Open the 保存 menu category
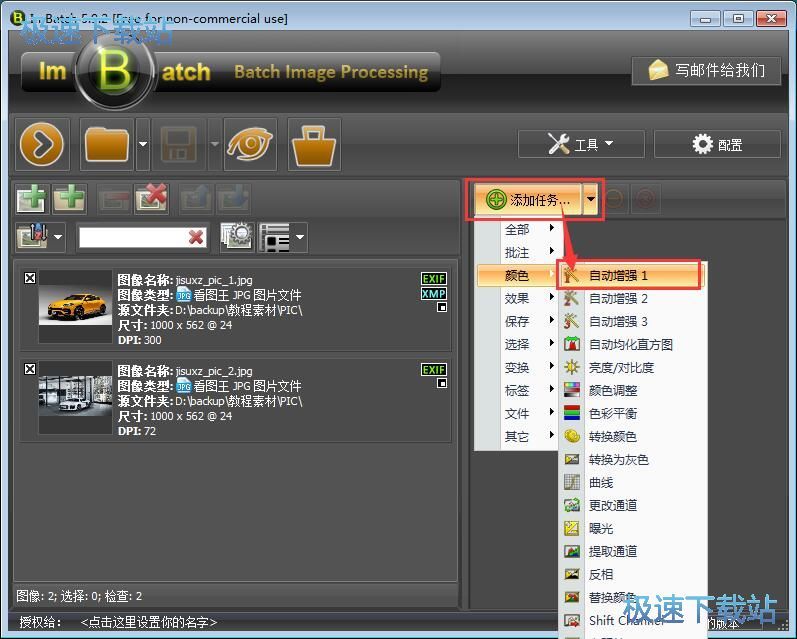This screenshot has width=797, height=639. click(x=516, y=321)
